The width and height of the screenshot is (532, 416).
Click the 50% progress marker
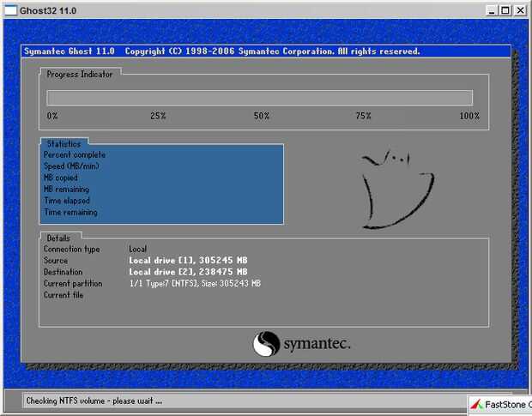(x=262, y=116)
